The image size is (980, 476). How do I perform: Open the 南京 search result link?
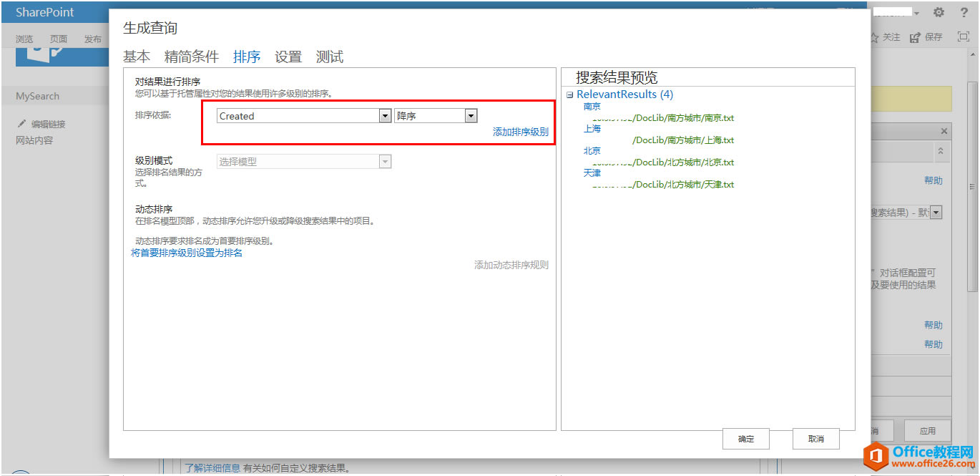coord(592,106)
